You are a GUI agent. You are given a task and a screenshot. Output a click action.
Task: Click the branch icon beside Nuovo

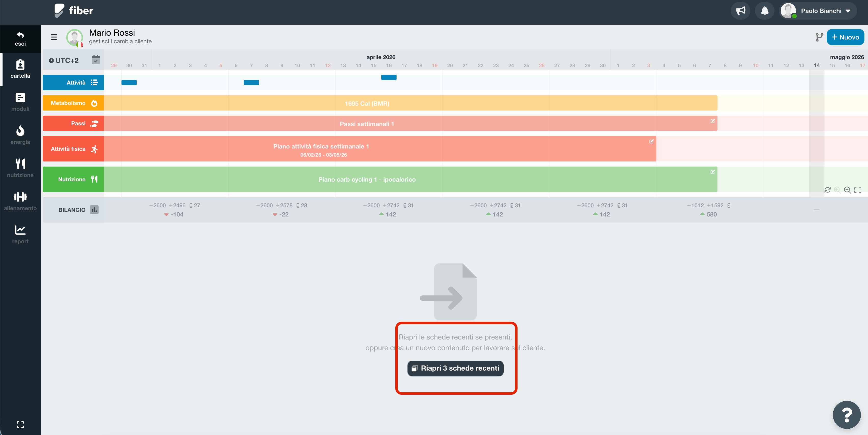819,37
